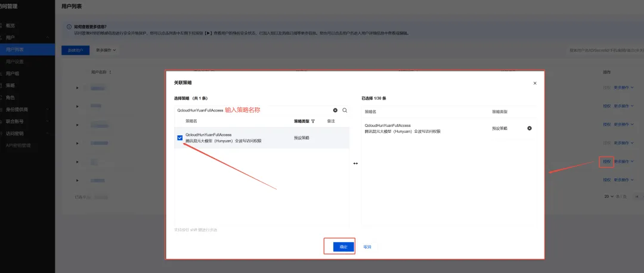Click the sort icon next to 用户名称

(110, 72)
